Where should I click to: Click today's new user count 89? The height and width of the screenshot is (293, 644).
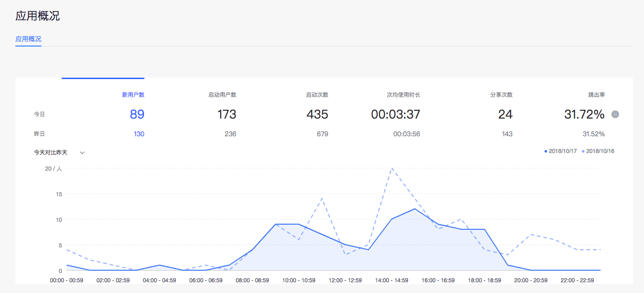(137, 114)
